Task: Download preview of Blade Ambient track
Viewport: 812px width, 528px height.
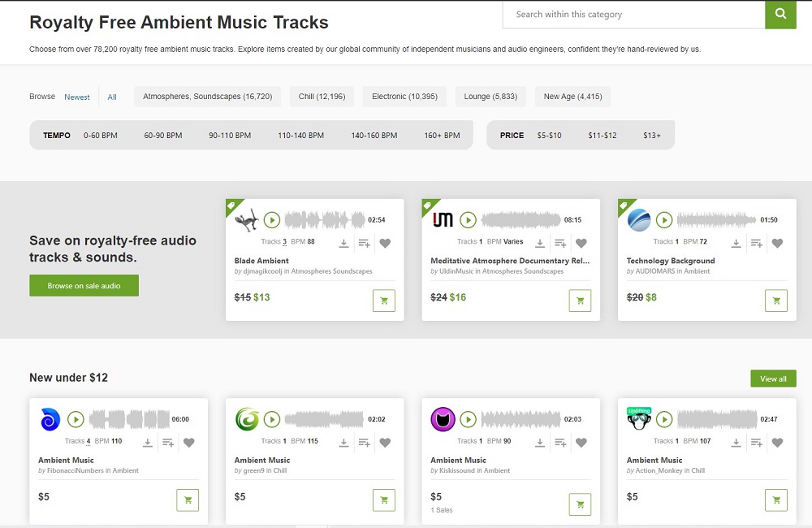Action: point(343,243)
